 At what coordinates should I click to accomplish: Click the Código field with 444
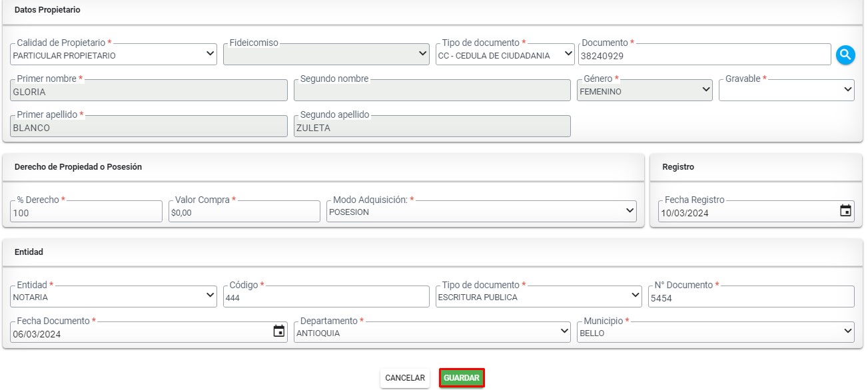(326, 297)
